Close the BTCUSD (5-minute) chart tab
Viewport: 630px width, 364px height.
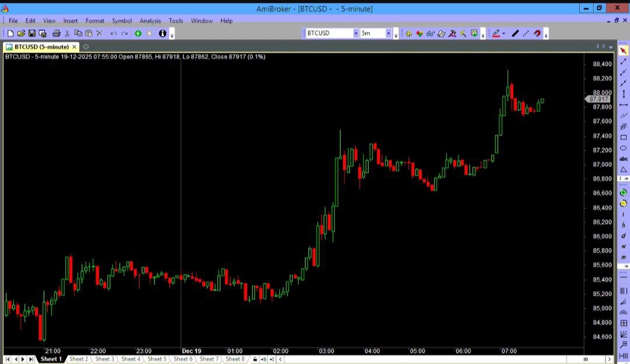(74, 47)
